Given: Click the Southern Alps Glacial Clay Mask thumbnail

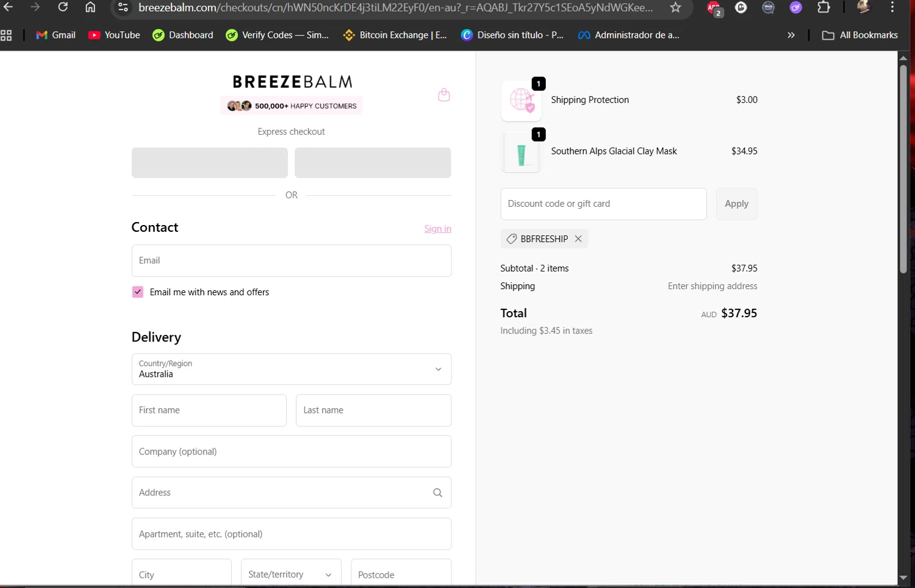Looking at the screenshot, I should pyautogui.click(x=522, y=152).
